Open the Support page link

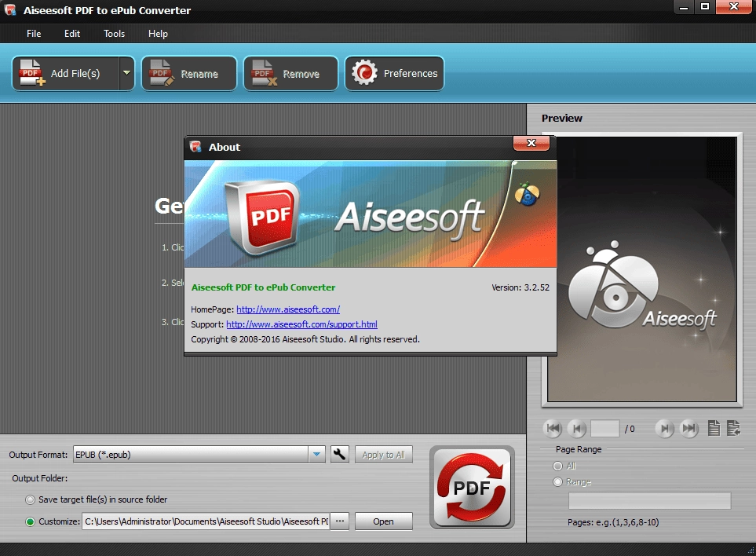click(301, 324)
